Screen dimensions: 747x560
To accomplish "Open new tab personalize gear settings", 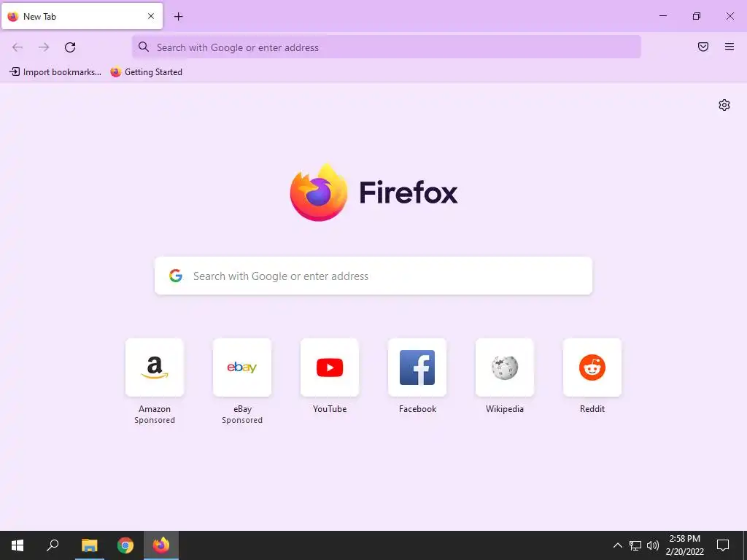I will click(x=724, y=105).
